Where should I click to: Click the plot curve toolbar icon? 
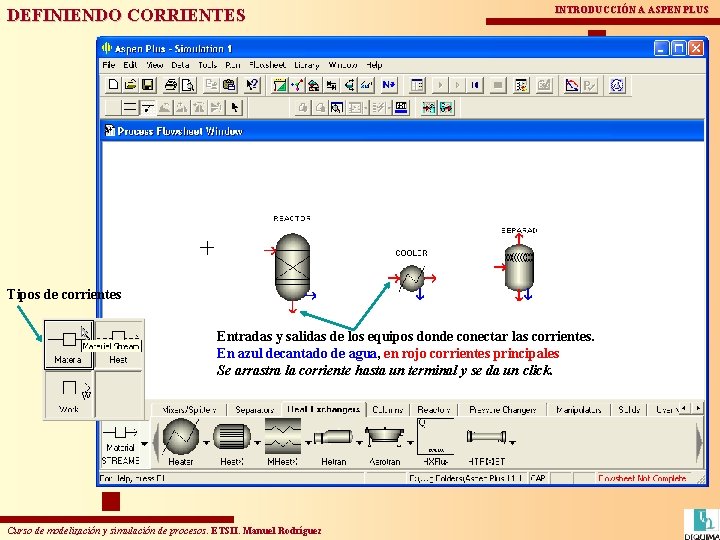(x=572, y=85)
